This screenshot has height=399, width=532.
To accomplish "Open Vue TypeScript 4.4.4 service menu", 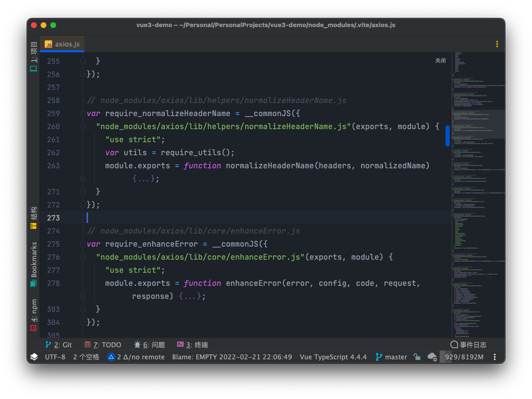I will point(333,357).
